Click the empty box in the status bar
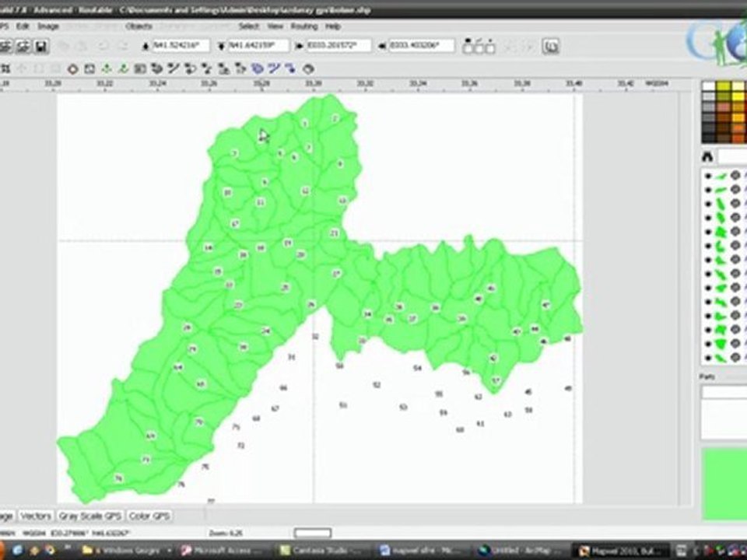 coord(313,533)
